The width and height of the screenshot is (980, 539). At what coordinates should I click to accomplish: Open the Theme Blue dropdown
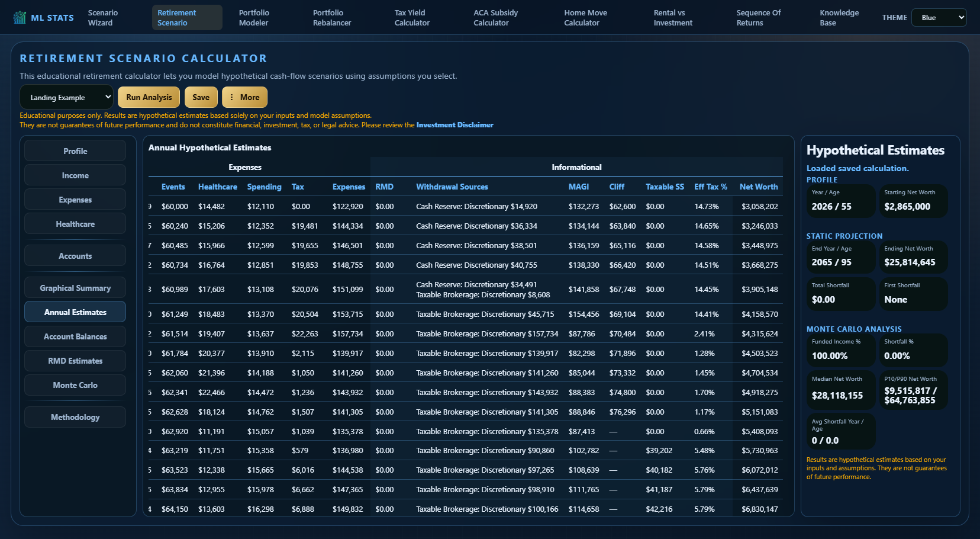939,18
